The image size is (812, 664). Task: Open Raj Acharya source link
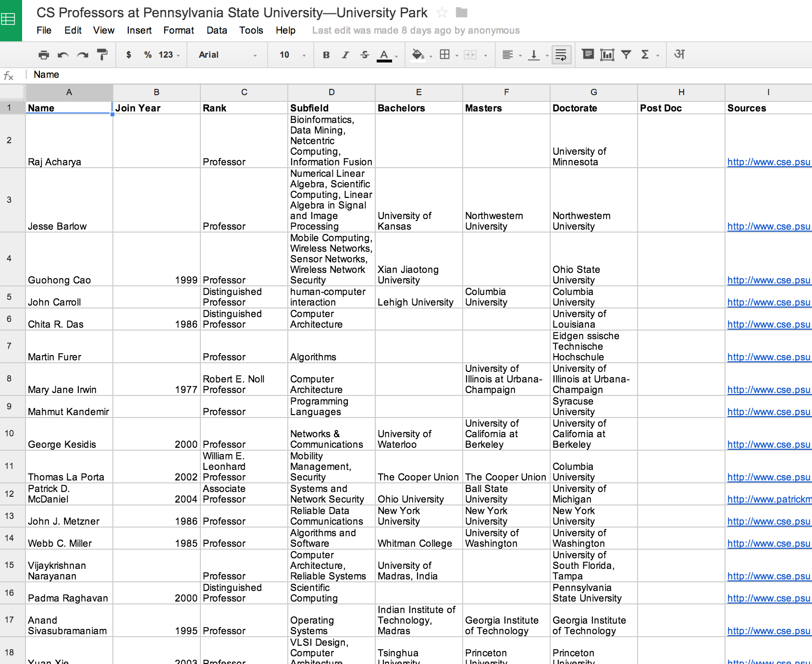point(769,162)
